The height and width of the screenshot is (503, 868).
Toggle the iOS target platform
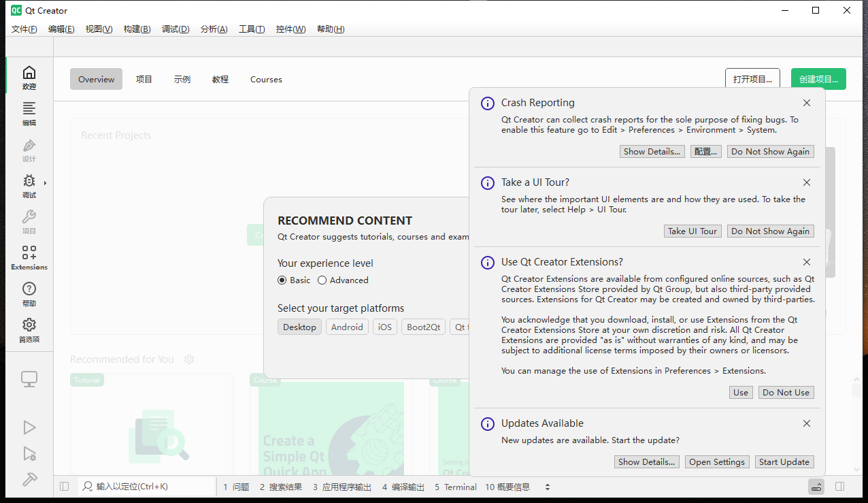[385, 327]
